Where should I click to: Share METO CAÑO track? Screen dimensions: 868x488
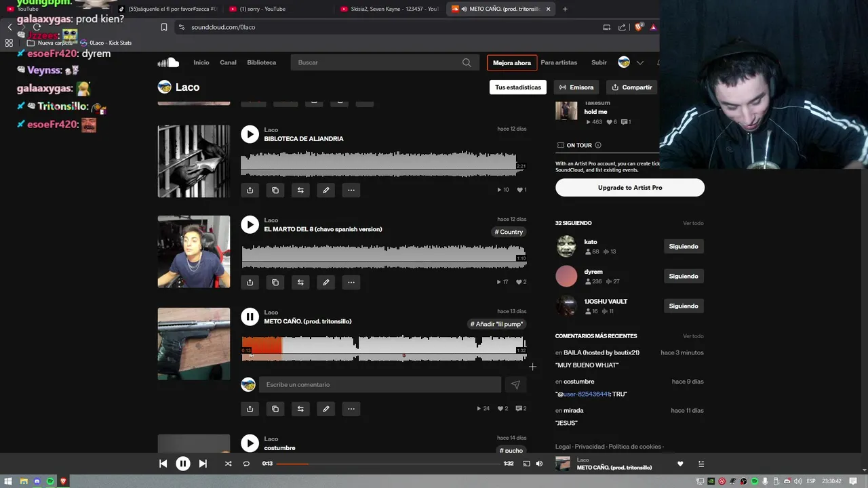coord(250,409)
